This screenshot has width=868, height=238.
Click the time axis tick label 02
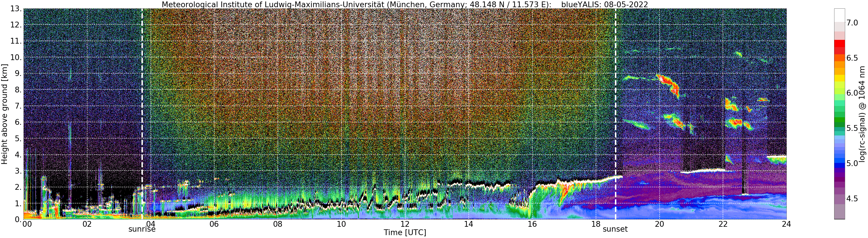[87, 224]
